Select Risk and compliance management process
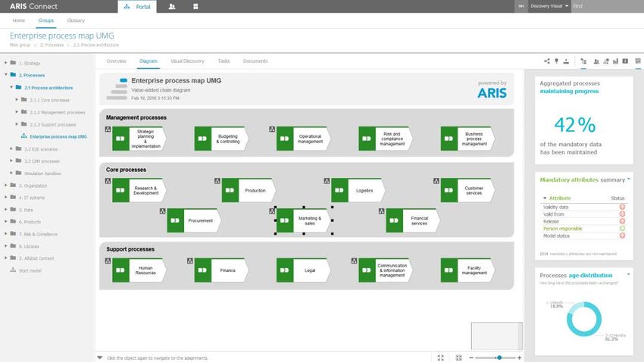Screen dimensions: 644x362 [386, 139]
